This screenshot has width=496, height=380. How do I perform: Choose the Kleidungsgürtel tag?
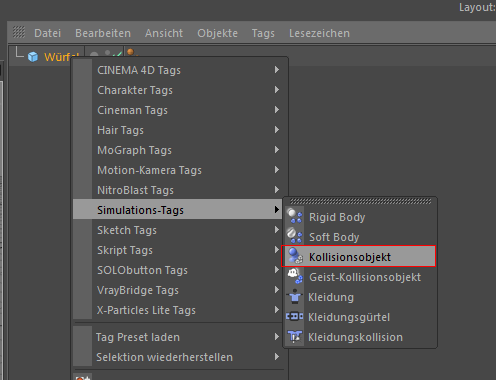pos(360,317)
